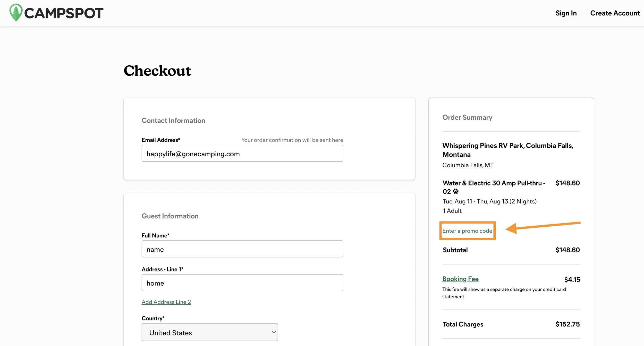Open the Booking Fee link
644x346 pixels.
click(x=460, y=279)
